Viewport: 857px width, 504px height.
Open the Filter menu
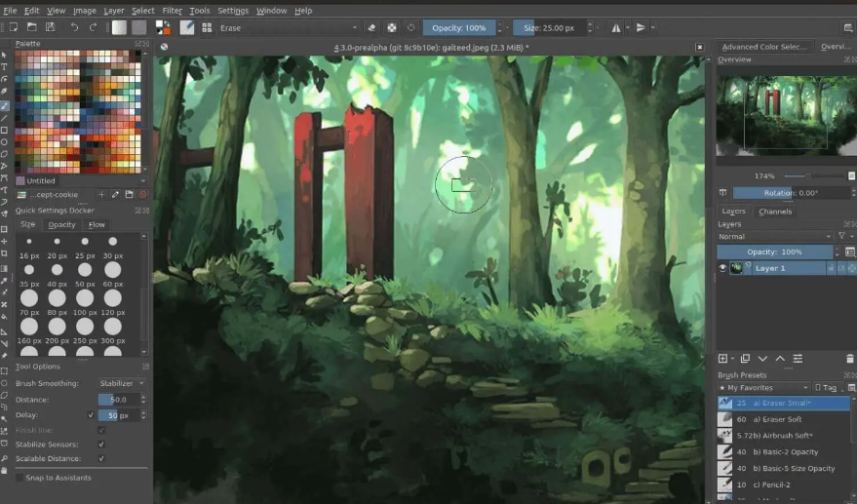172,10
